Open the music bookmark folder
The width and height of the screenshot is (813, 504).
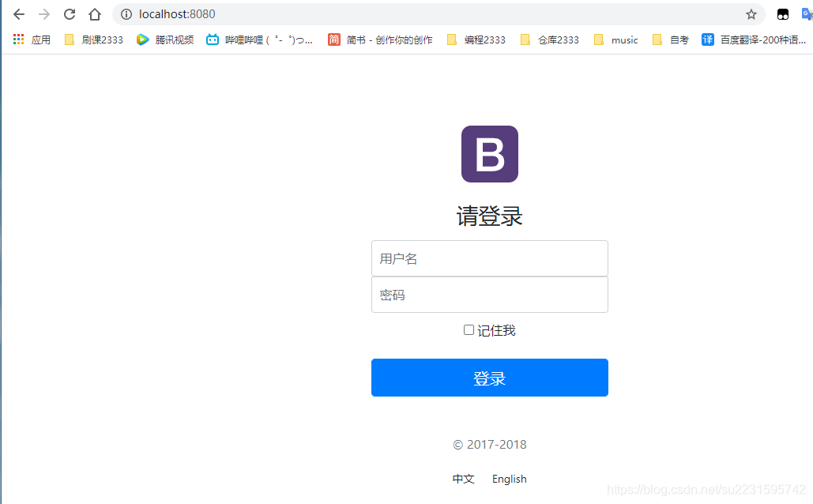coord(615,40)
